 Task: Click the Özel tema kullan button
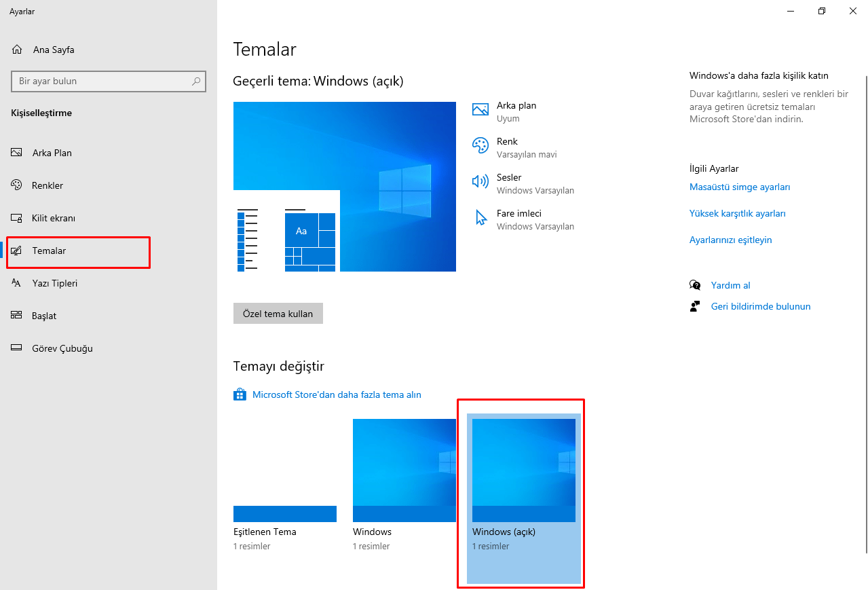coord(278,314)
